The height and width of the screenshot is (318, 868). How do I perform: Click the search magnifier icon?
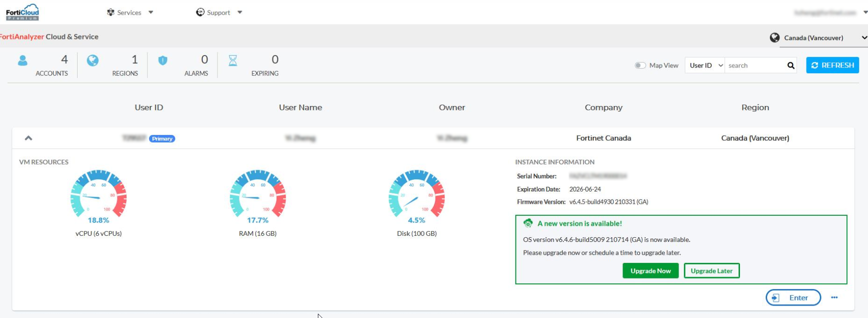(x=790, y=66)
